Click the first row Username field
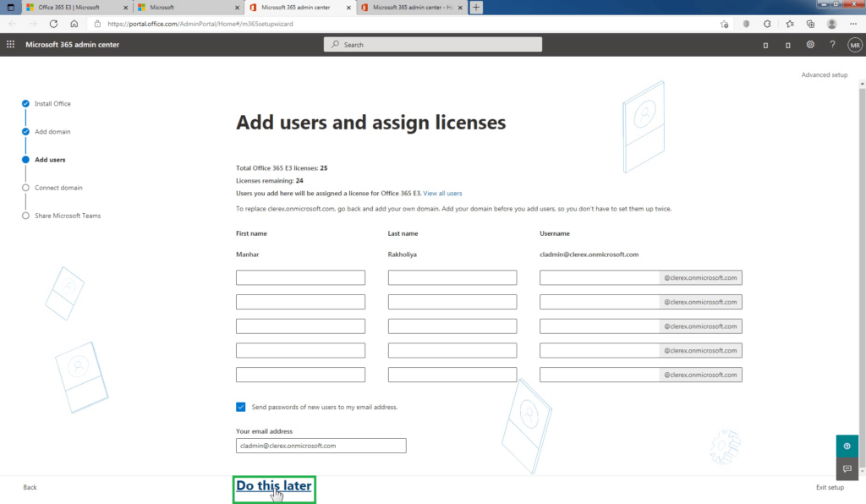 pyautogui.click(x=600, y=277)
